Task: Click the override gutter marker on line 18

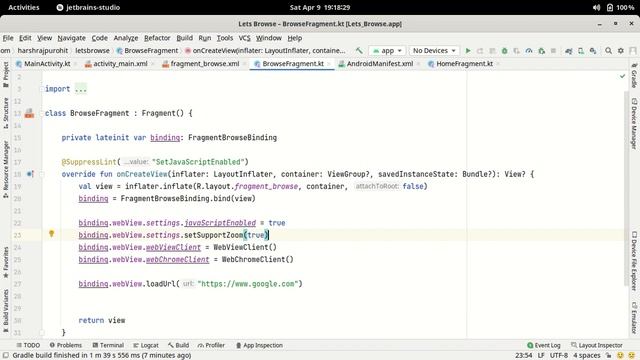Action: 30,174
